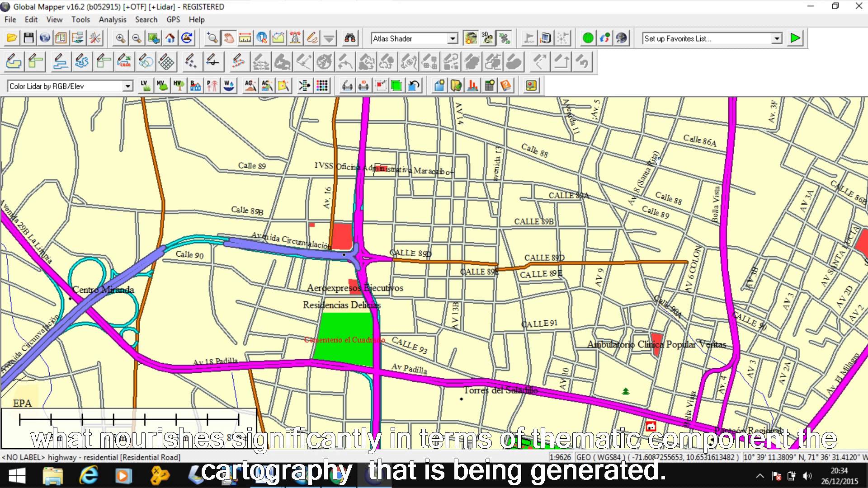Open the GPS menu
This screenshot has width=868, height=488.
(173, 19)
